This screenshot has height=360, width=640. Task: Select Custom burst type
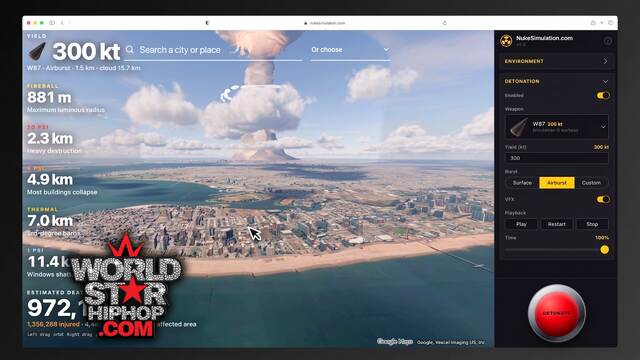[x=591, y=183]
